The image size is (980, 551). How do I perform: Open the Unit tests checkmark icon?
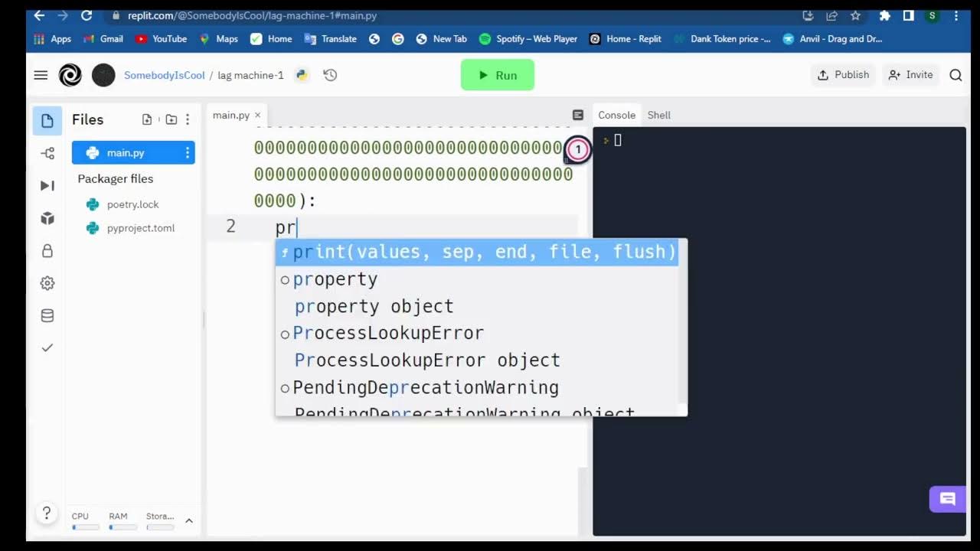[47, 347]
